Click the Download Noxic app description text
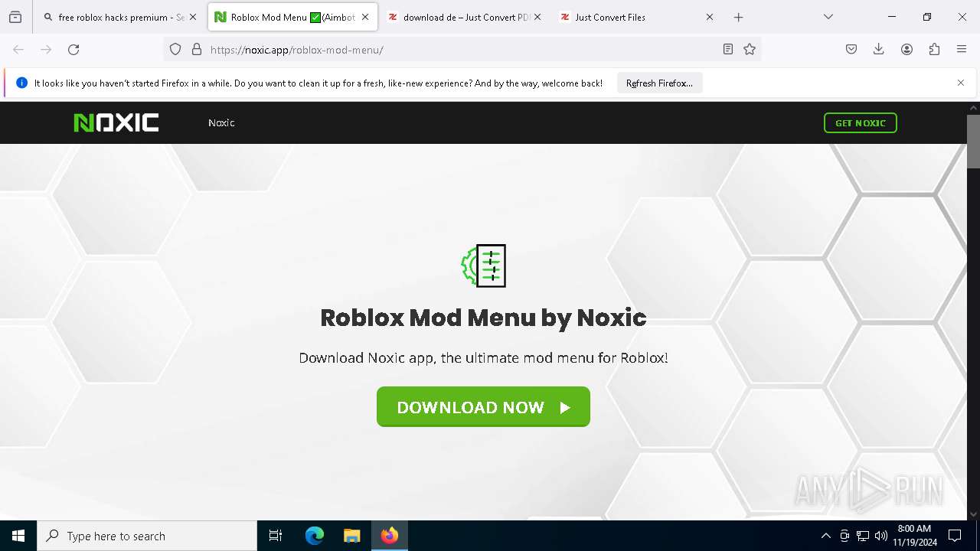Image resolution: width=980 pixels, height=551 pixels. coord(483,357)
